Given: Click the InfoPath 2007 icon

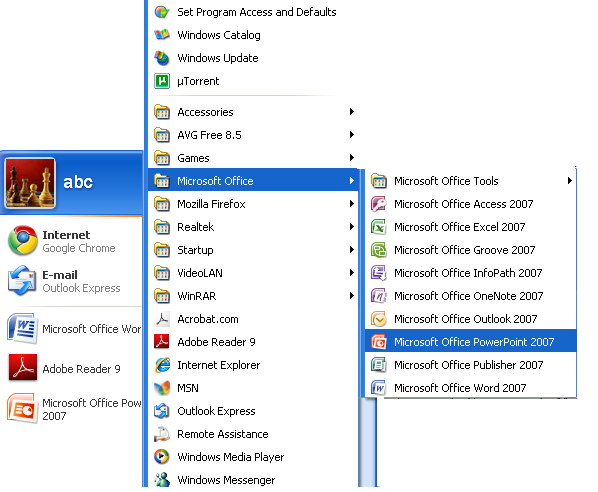Looking at the screenshot, I should [x=379, y=273].
